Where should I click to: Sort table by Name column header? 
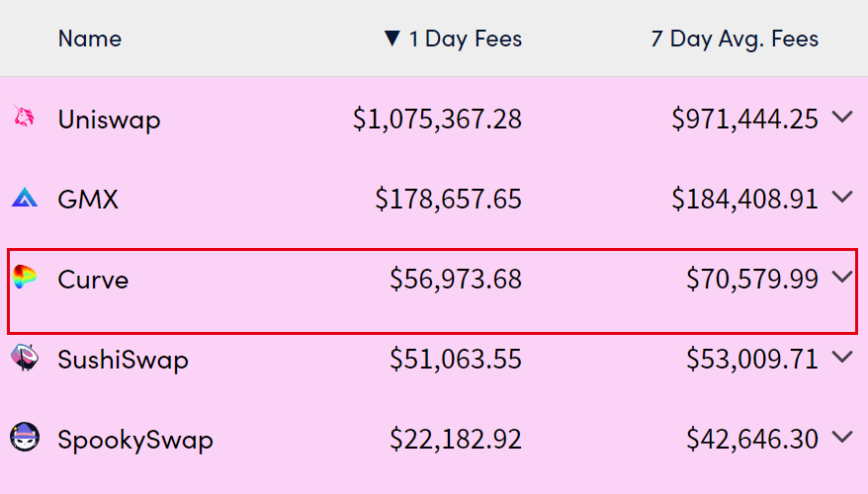pos(90,39)
